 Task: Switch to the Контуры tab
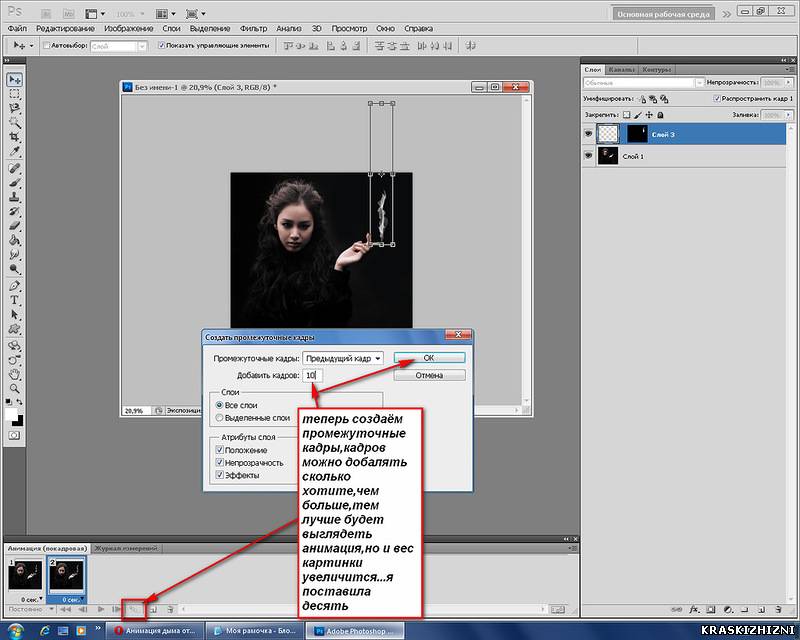tap(656, 69)
